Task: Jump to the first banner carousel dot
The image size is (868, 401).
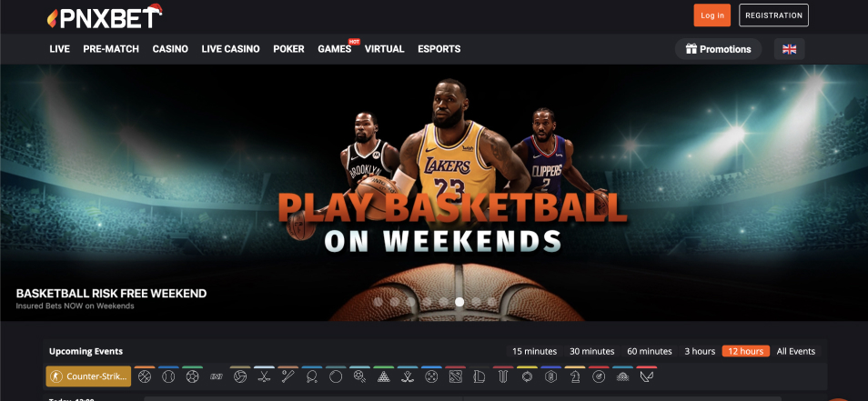Action: pyautogui.click(x=378, y=302)
